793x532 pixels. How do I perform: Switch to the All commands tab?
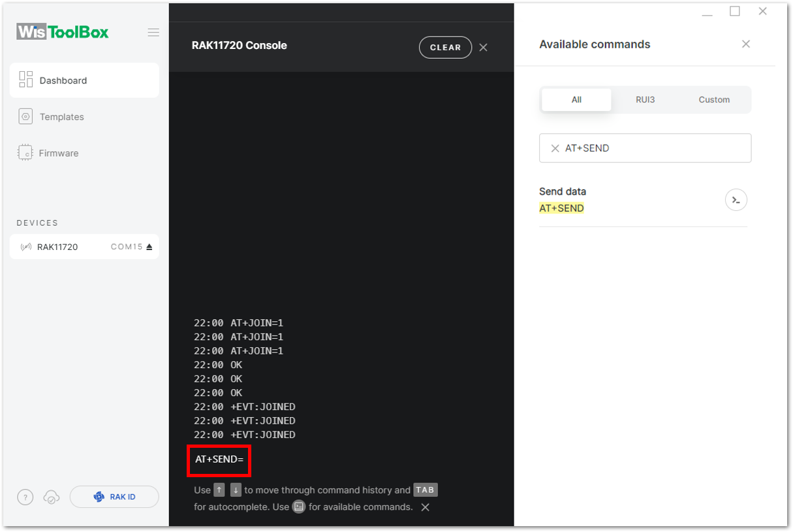pyautogui.click(x=576, y=100)
